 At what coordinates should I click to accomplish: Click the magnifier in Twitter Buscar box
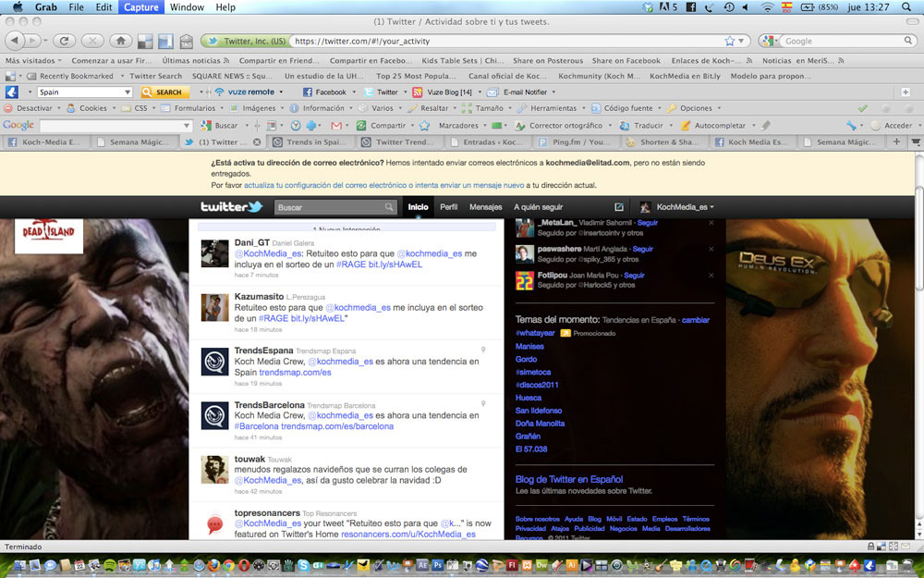[x=389, y=207]
